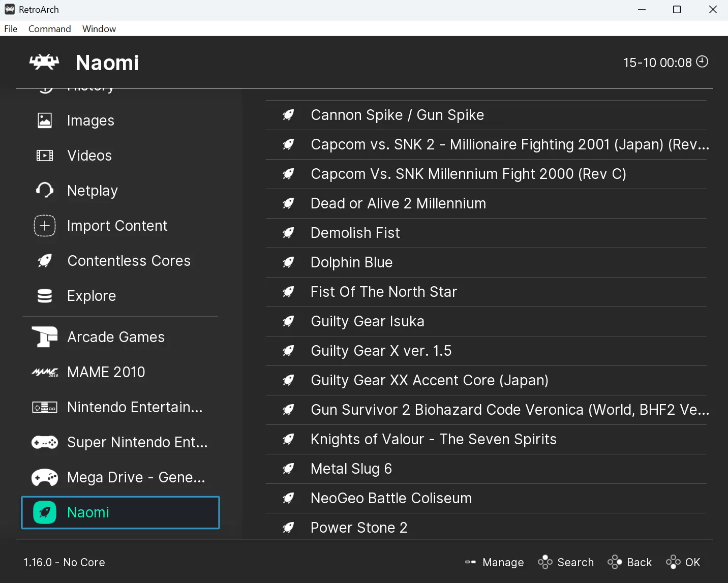Click the Arcade Games joystick icon
Viewport: 728px width, 583px height.
pos(45,337)
